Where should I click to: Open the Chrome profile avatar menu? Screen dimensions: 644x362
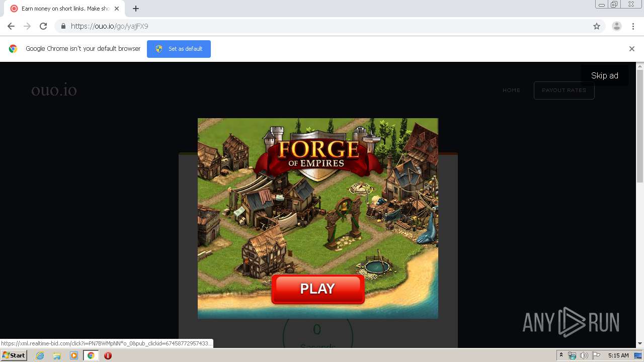[617, 26]
